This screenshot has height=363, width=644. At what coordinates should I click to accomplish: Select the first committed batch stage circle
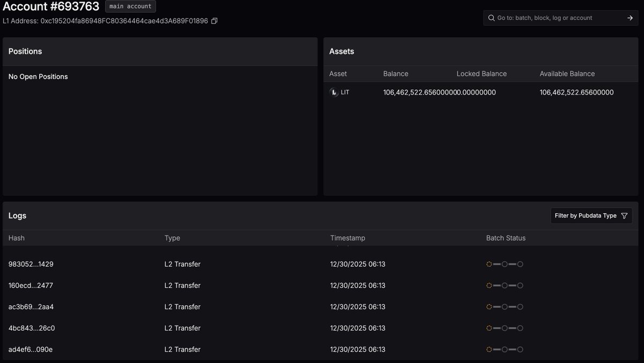click(x=489, y=264)
